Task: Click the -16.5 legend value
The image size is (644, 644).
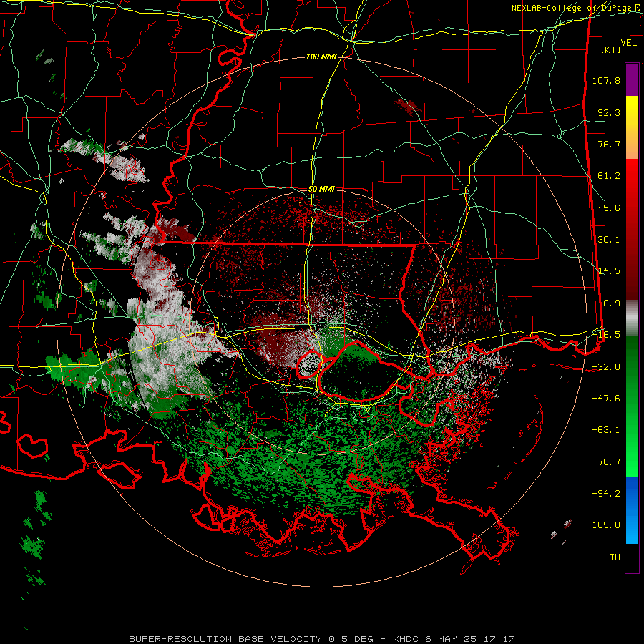Action: click(x=606, y=335)
